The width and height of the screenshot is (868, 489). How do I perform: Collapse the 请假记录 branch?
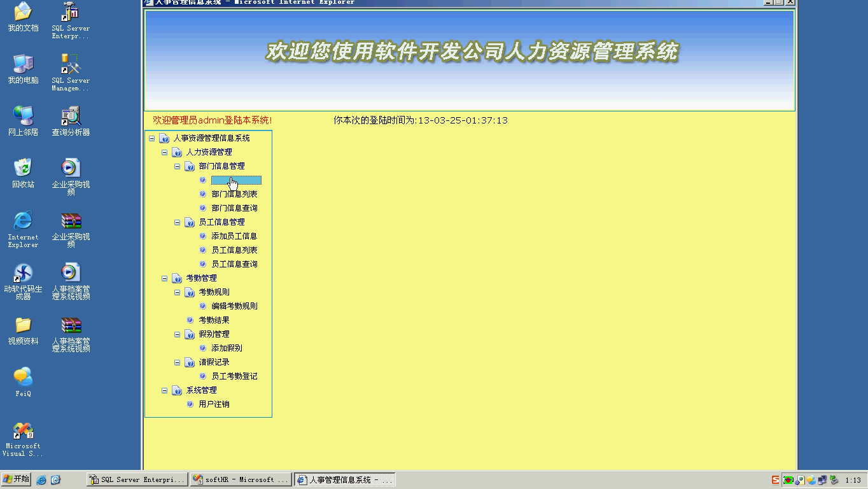pos(178,362)
